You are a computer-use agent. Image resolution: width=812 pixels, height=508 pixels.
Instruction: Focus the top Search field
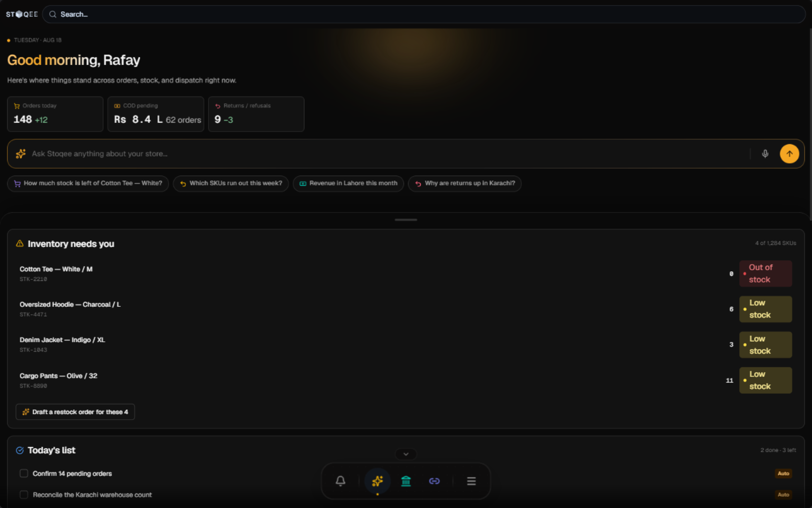point(424,14)
